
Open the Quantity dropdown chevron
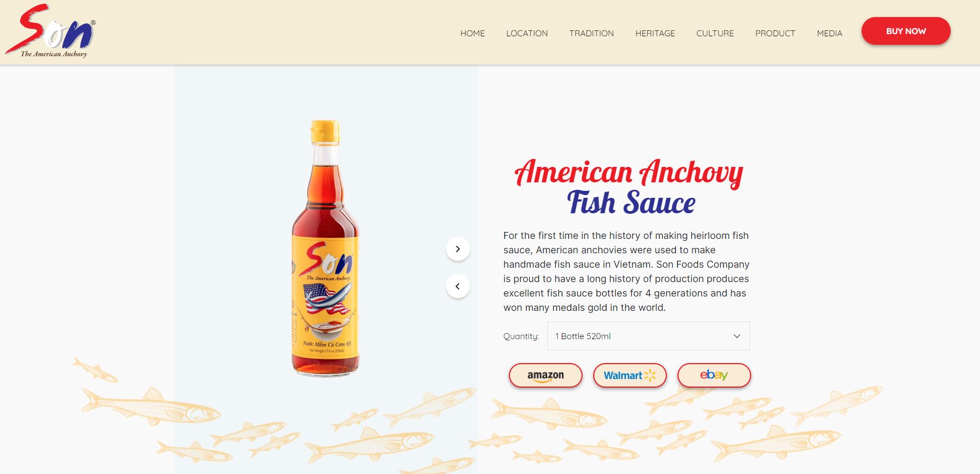[x=737, y=336]
